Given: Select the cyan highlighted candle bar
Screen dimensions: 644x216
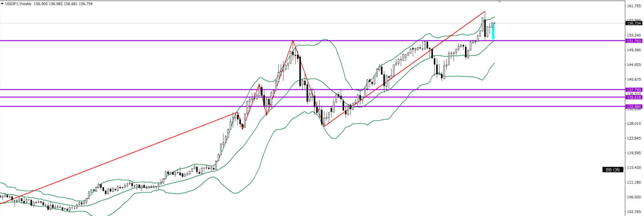Looking at the screenshot, I should point(493,31).
